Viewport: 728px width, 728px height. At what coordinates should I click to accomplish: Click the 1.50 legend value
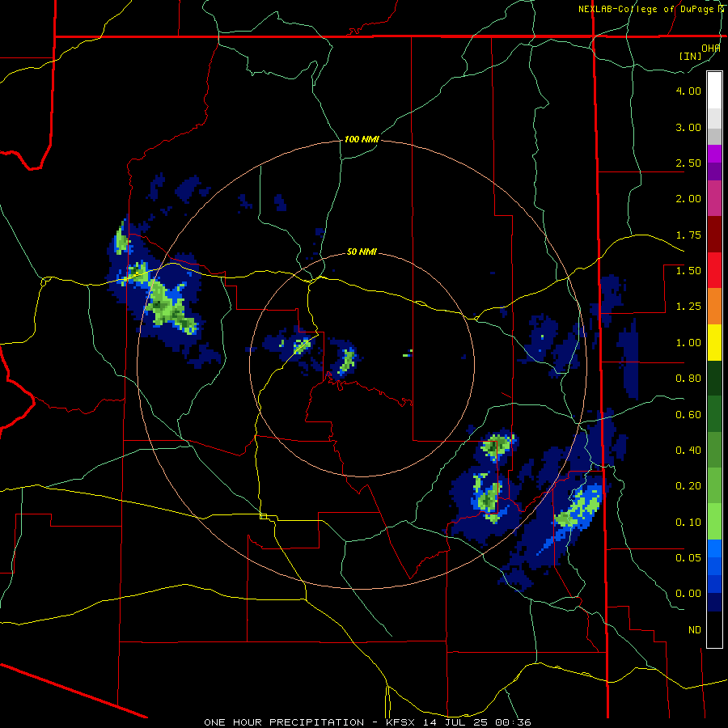point(688,271)
